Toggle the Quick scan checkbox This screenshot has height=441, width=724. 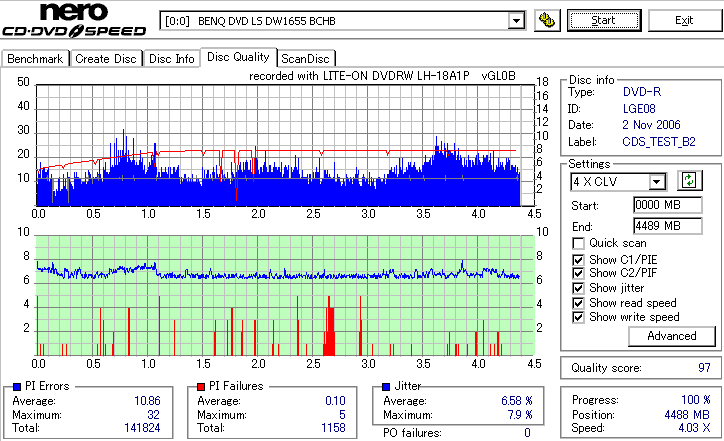click(578, 243)
